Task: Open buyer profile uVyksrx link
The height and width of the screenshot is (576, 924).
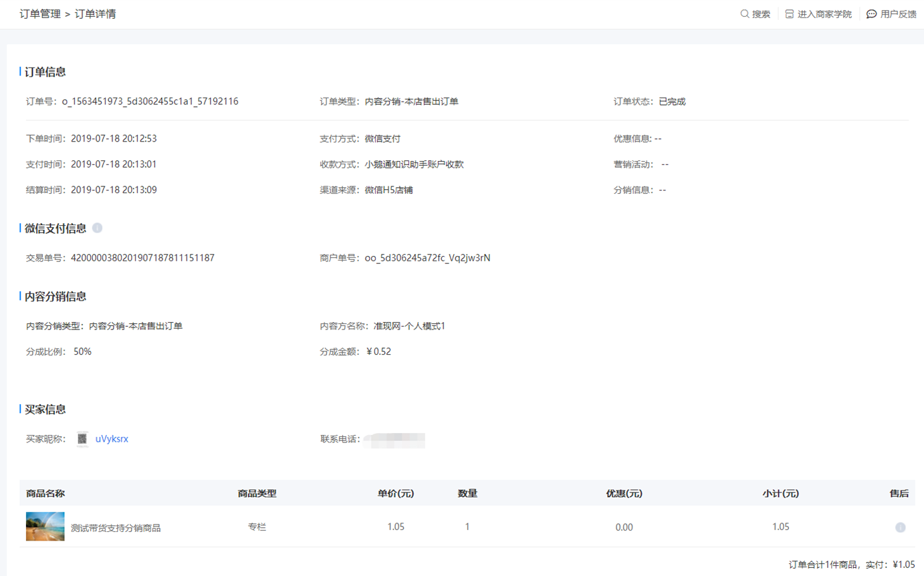Action: click(x=112, y=439)
